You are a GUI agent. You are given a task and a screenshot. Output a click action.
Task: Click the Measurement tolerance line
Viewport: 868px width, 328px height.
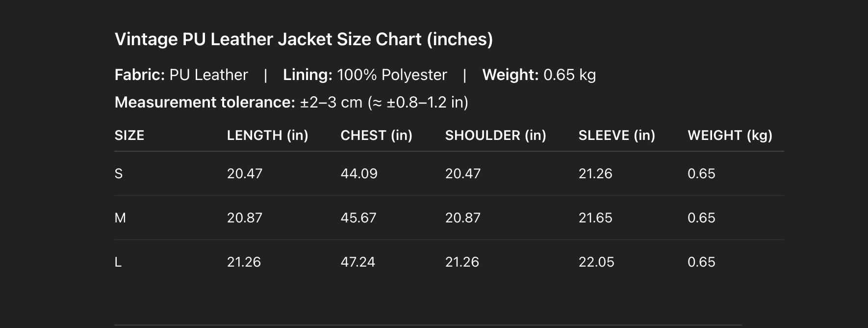291,102
